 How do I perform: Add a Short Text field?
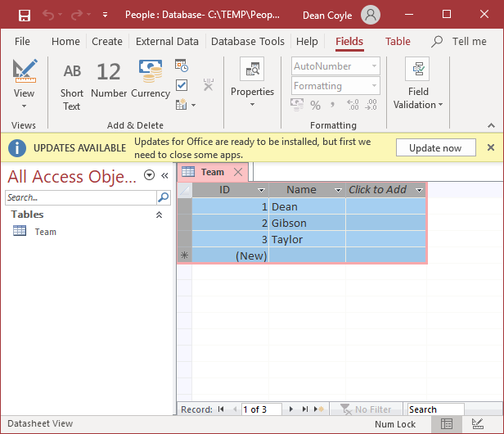point(72,87)
